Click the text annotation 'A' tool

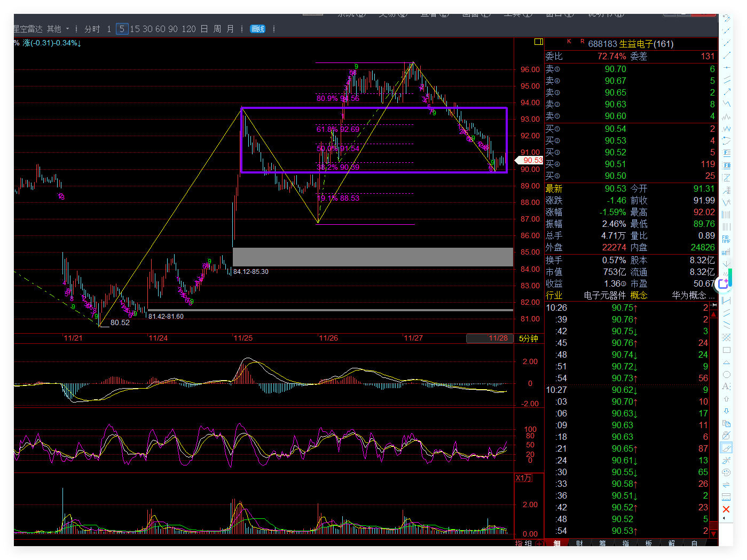click(x=726, y=387)
